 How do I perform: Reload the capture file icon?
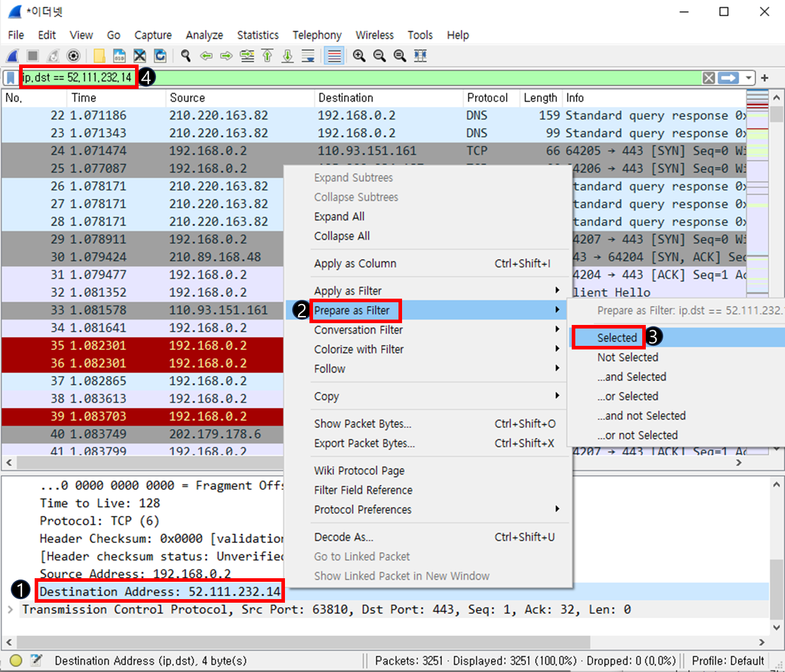pyautogui.click(x=160, y=56)
